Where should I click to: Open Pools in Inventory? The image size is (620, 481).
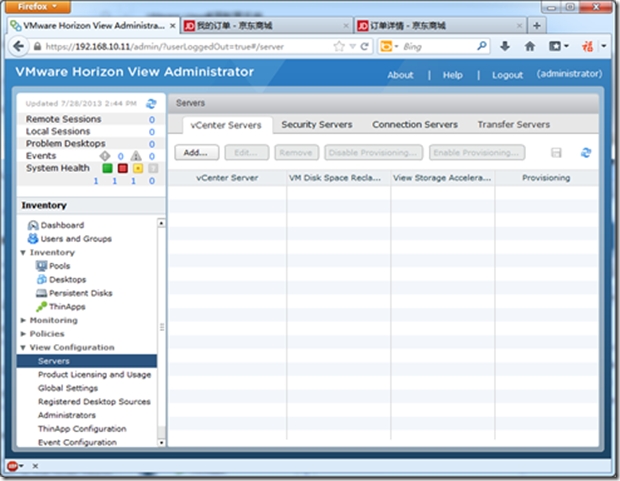tap(53, 266)
